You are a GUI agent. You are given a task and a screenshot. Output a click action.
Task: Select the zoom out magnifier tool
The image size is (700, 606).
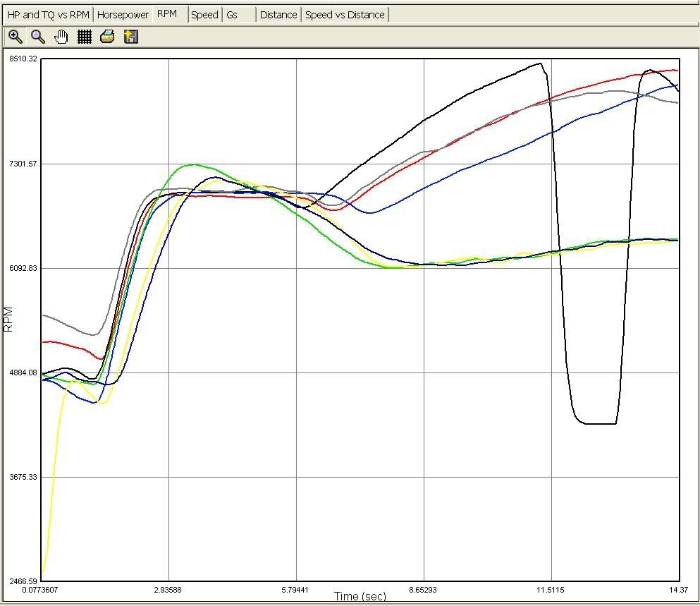[38, 37]
